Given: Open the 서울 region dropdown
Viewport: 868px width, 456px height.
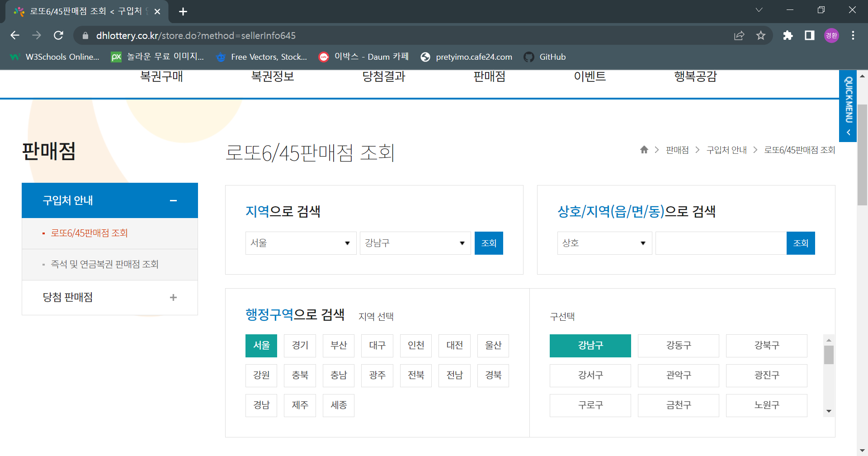Looking at the screenshot, I should (x=301, y=243).
